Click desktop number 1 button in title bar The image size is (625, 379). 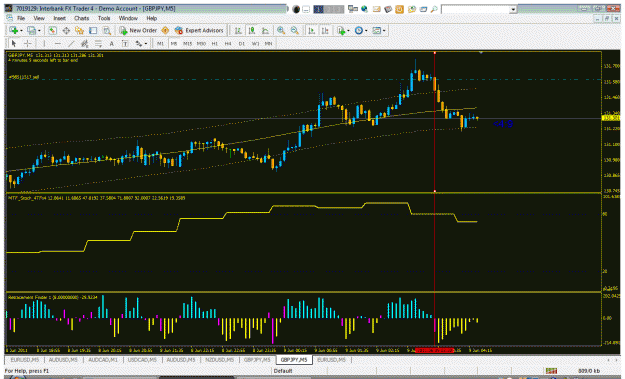coord(318,9)
